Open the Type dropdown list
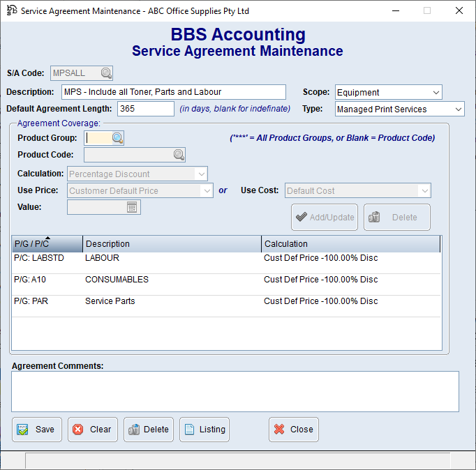 pyautogui.click(x=457, y=109)
